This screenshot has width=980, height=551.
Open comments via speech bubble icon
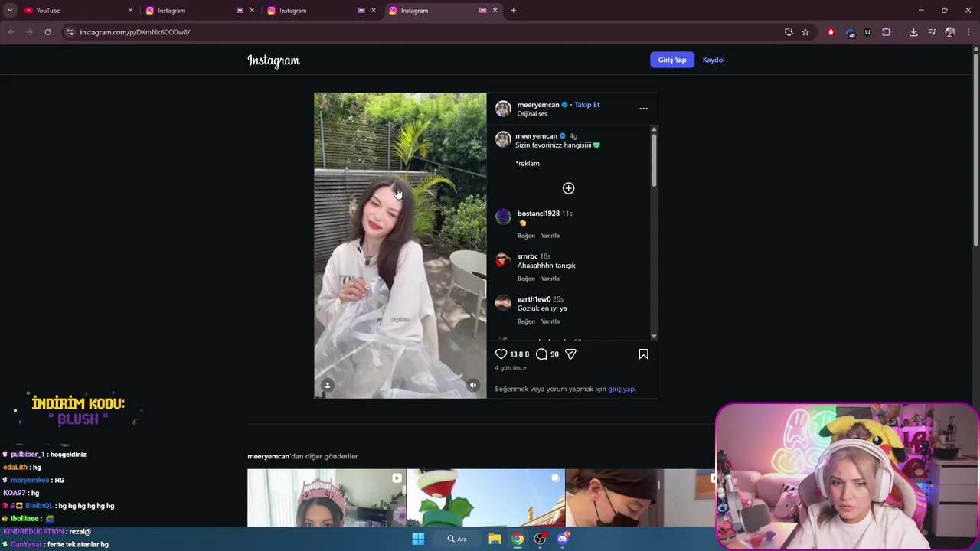click(x=541, y=354)
